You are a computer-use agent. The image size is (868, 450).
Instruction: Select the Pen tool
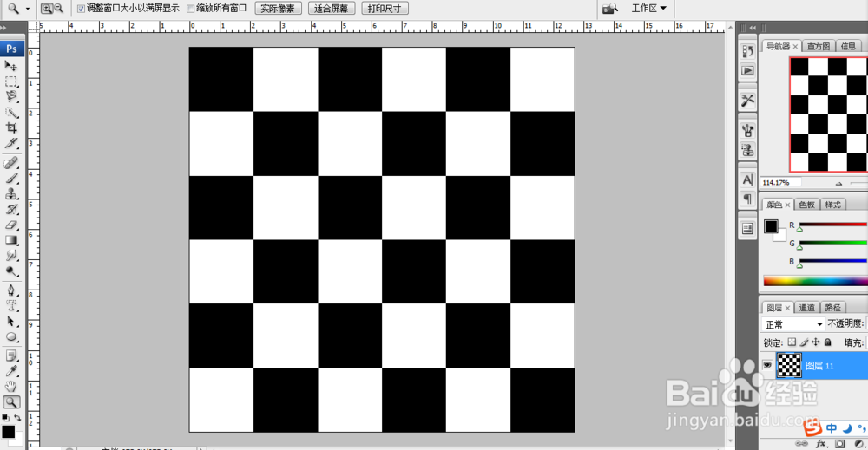tap(11, 290)
